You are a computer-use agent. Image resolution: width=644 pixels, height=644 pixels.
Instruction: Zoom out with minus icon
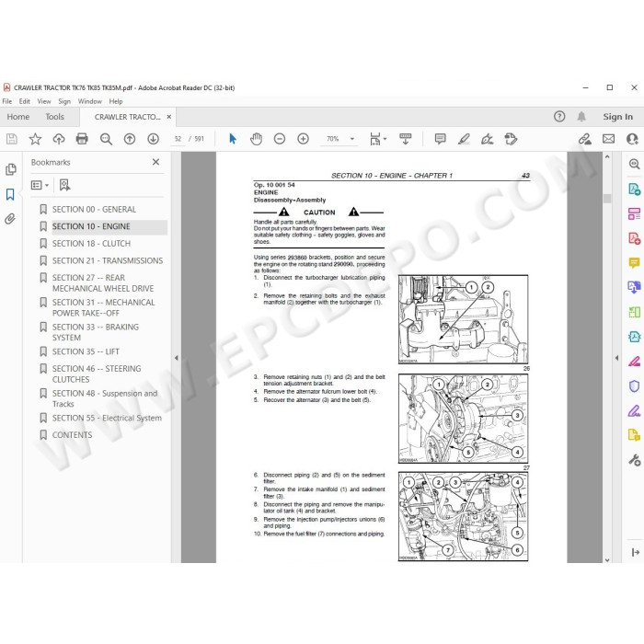click(x=280, y=139)
